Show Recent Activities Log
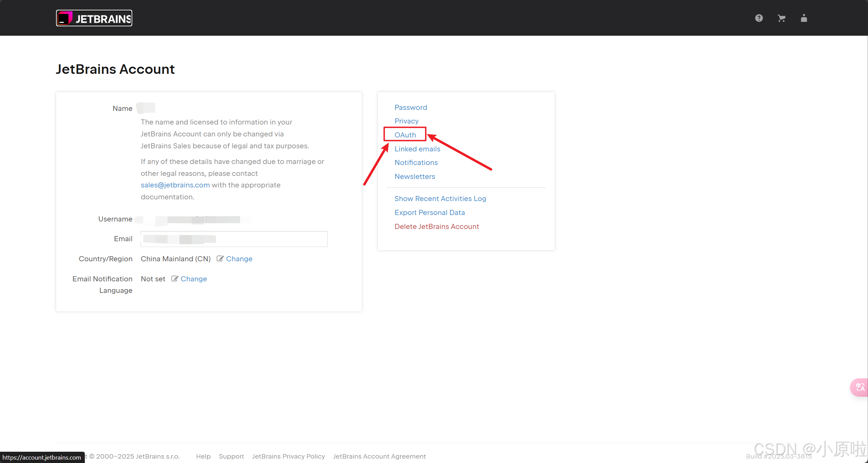The height and width of the screenshot is (463, 868). [x=440, y=199]
